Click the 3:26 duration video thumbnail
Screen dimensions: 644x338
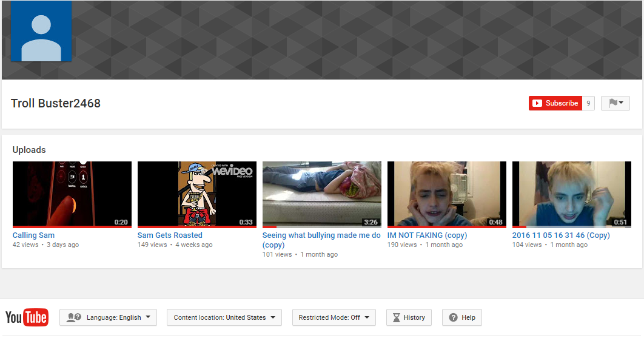pos(322,194)
